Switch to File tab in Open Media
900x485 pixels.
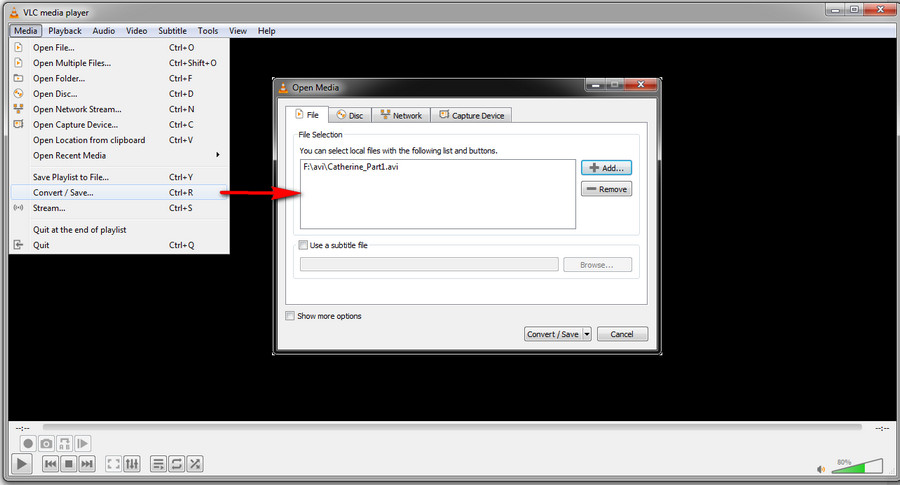point(307,115)
